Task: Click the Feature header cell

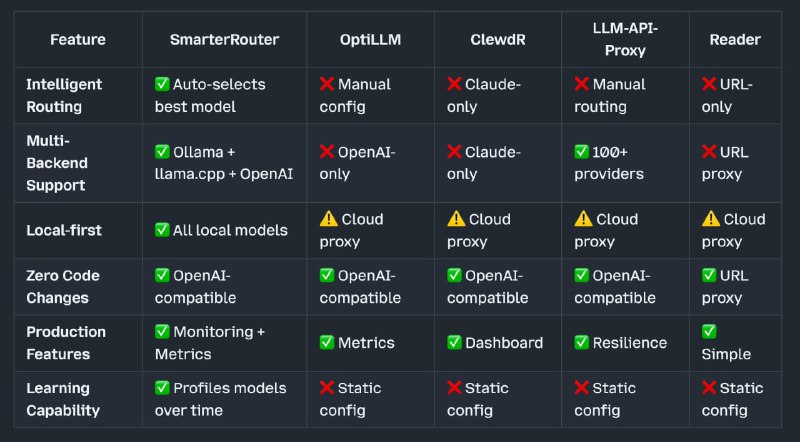Action: [78, 39]
